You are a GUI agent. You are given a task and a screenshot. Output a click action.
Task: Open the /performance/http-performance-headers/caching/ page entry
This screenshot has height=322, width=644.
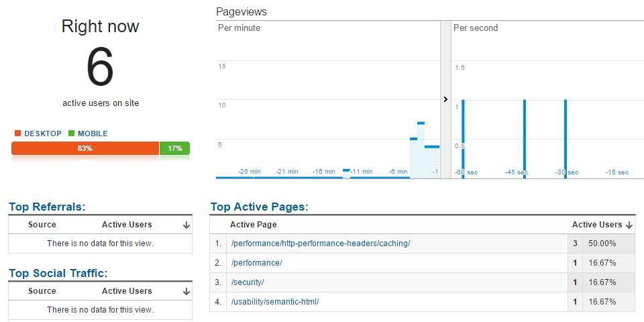(x=320, y=244)
